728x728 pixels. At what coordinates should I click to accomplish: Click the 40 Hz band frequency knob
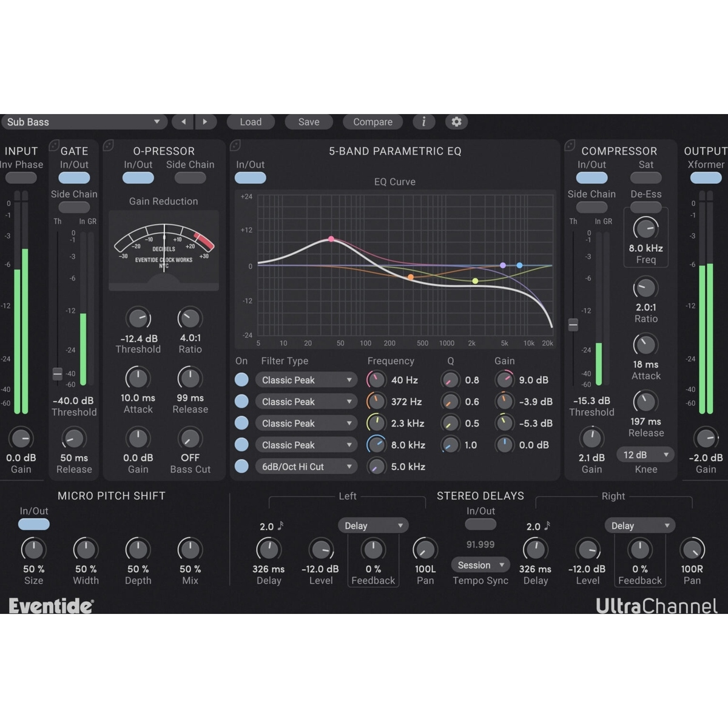click(x=376, y=380)
